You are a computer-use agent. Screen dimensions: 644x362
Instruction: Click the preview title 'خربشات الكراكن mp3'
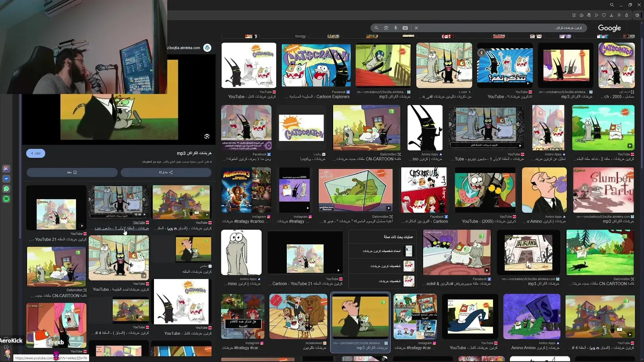click(194, 153)
